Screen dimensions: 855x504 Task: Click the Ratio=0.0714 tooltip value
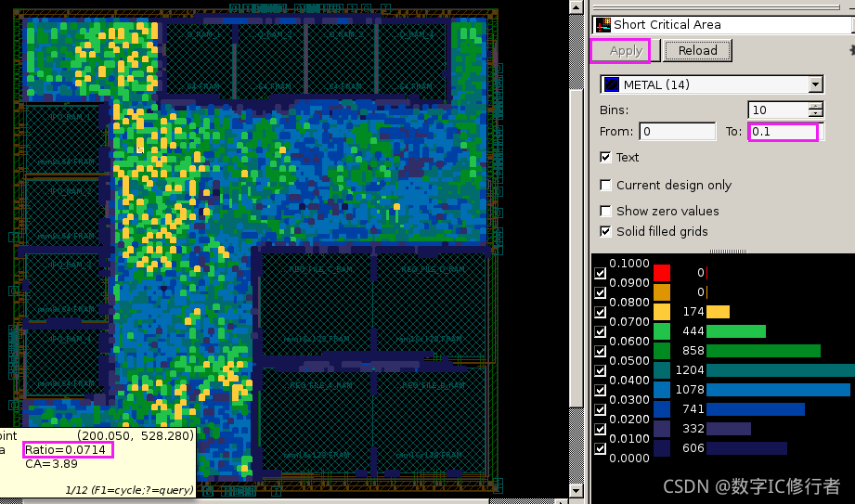tap(65, 450)
